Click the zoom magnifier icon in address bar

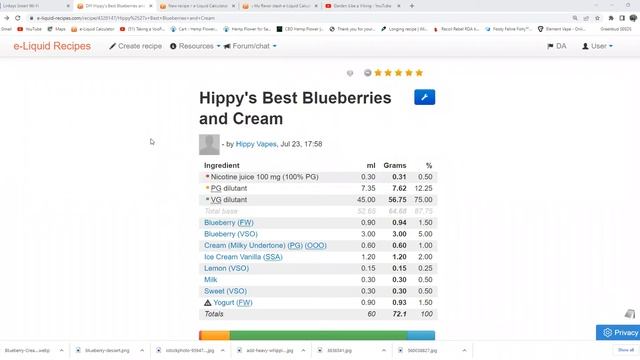(575, 18)
